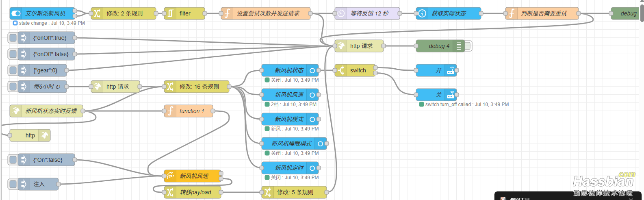Click the circle icon on 新风机状态 sensor node
This screenshot has height=200, width=644.
click(312, 70)
